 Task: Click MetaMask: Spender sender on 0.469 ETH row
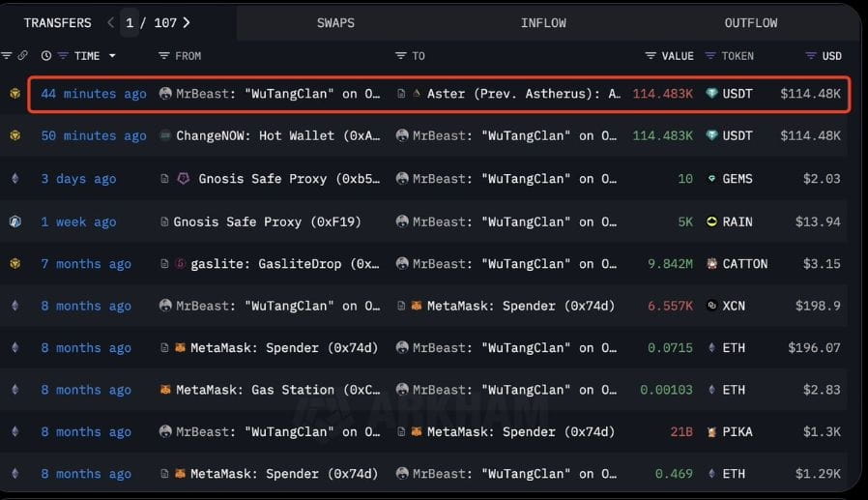tap(284, 474)
